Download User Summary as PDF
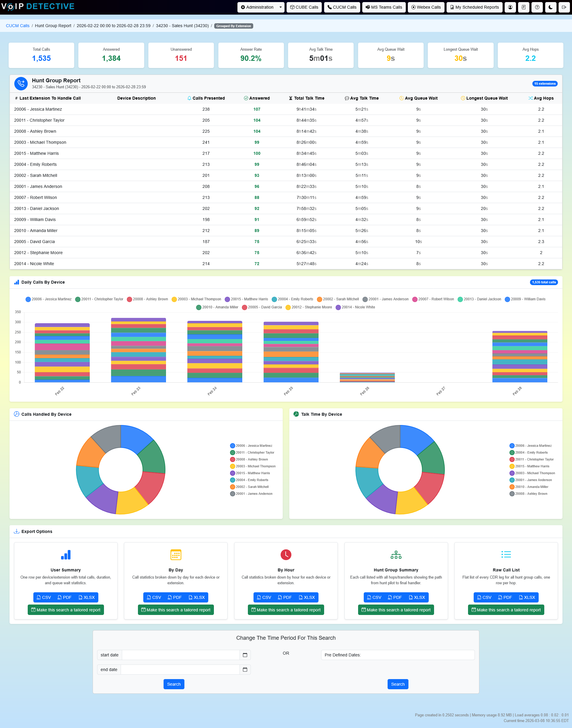 coord(64,597)
